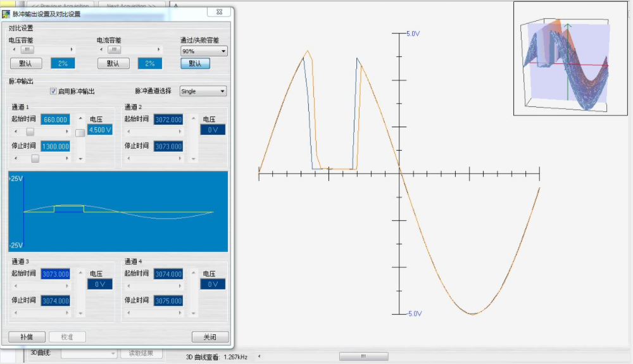Viewport: 633px width, 364px height.
Task: Click the 3D curve thumbnail preview
Action: coord(570,58)
